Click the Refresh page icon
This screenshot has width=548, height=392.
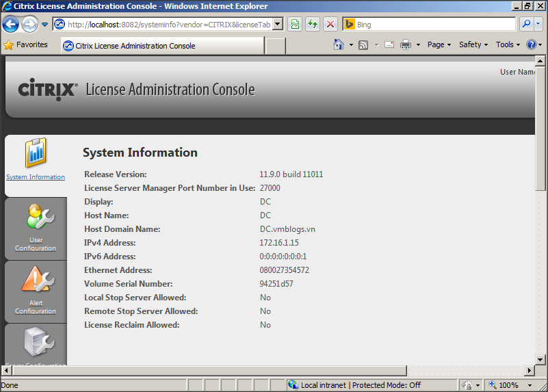pyautogui.click(x=313, y=25)
